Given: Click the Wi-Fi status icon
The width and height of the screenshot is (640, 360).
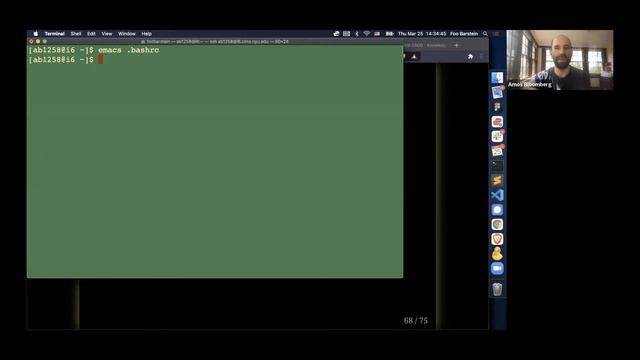Looking at the screenshot, I should coord(367,34).
